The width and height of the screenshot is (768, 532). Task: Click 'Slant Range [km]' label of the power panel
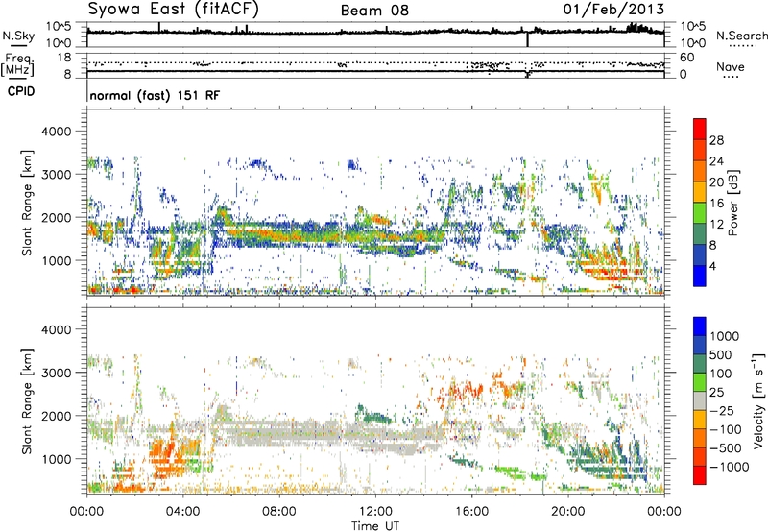(x=27, y=203)
